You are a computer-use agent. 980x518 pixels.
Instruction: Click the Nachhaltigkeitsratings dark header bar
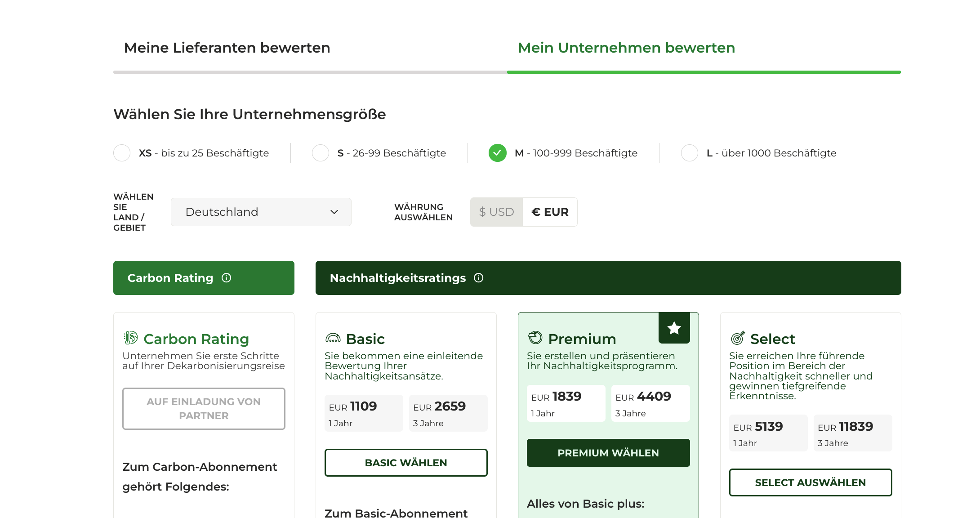pyautogui.click(x=608, y=278)
